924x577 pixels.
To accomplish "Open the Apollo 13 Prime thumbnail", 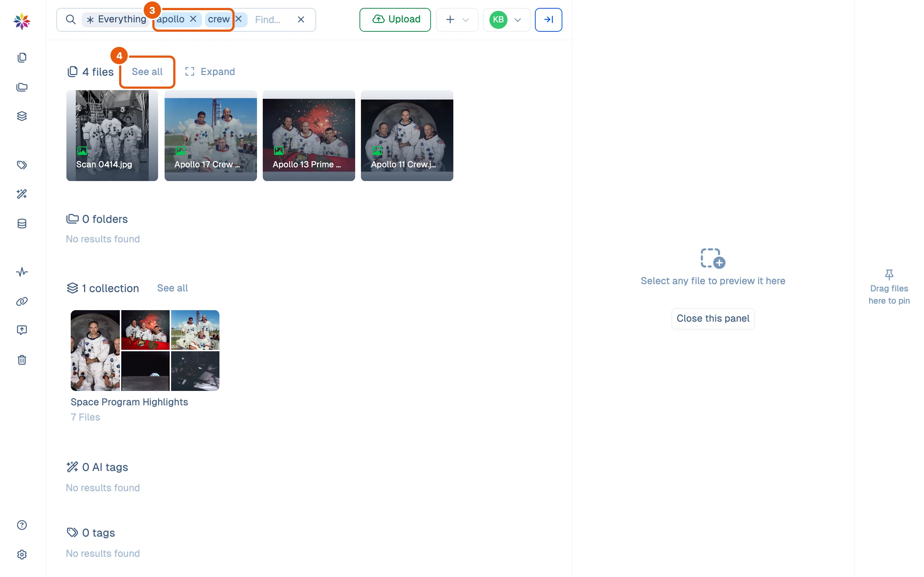I will [x=309, y=136].
